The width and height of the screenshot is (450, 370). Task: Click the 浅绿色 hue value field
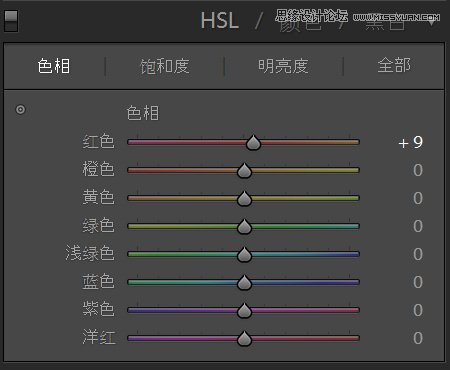coord(418,254)
